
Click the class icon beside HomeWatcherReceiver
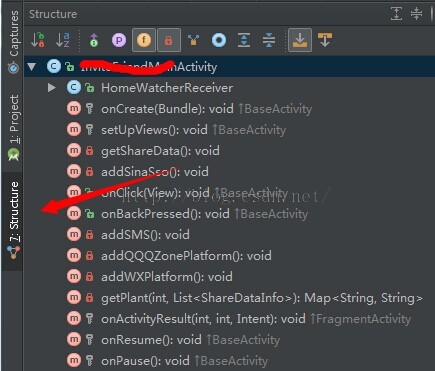click(74, 88)
